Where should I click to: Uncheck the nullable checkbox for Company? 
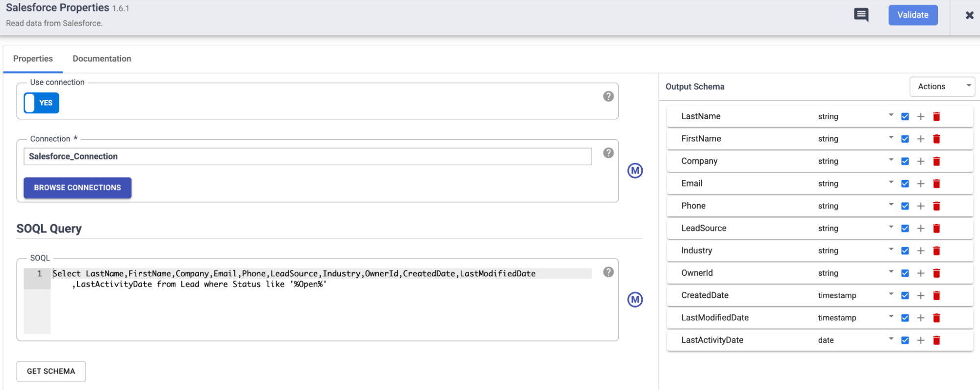pos(905,161)
